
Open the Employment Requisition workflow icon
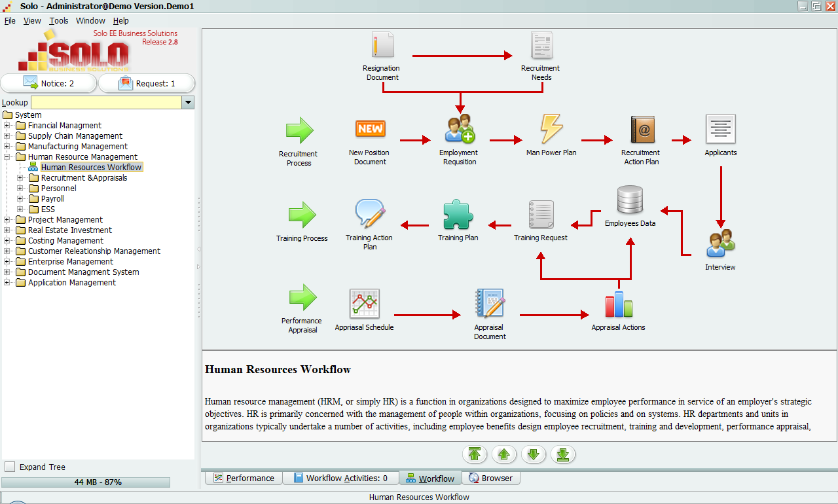tap(460, 129)
